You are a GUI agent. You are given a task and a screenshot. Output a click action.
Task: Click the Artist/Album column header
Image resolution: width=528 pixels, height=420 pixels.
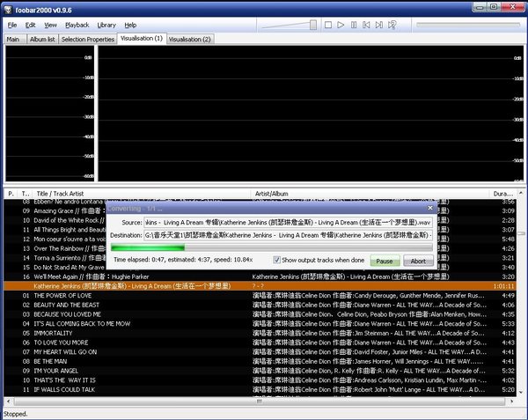click(370, 194)
